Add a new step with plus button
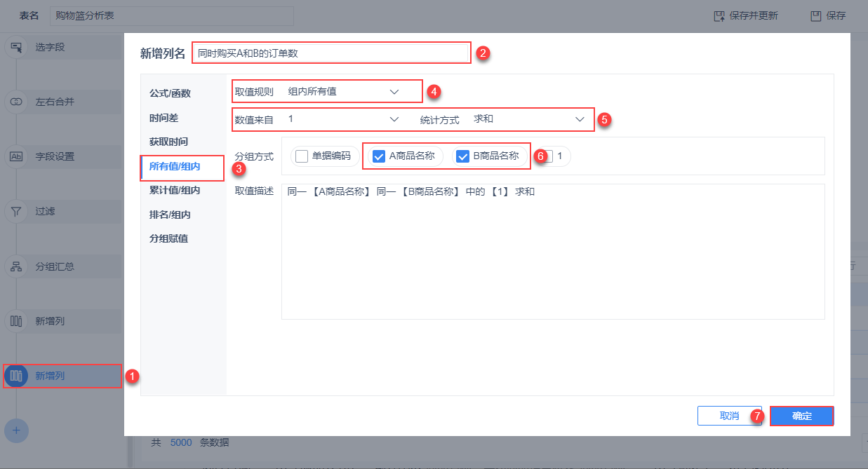Screen dimensions: 868x469 (x=16, y=430)
